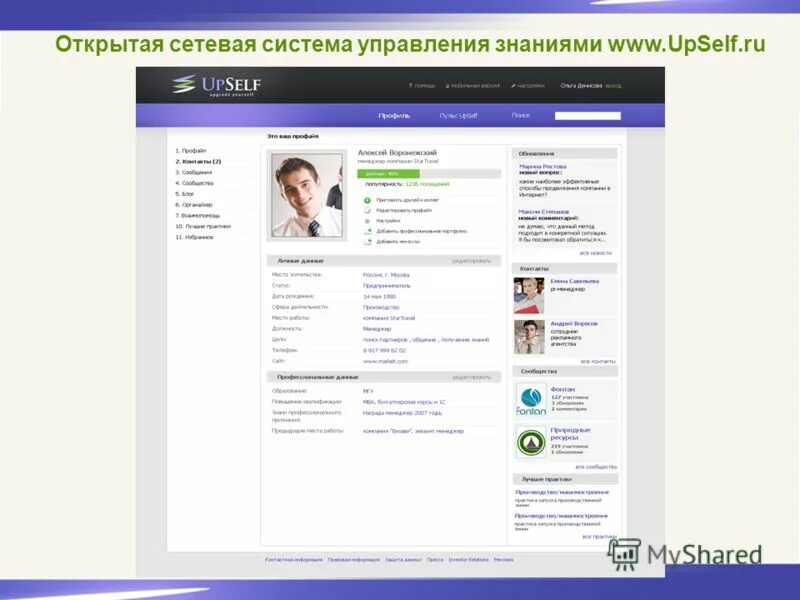Screen dimensions: 800x600
Task: Click the Add professional portfolio icon
Action: coord(369,233)
